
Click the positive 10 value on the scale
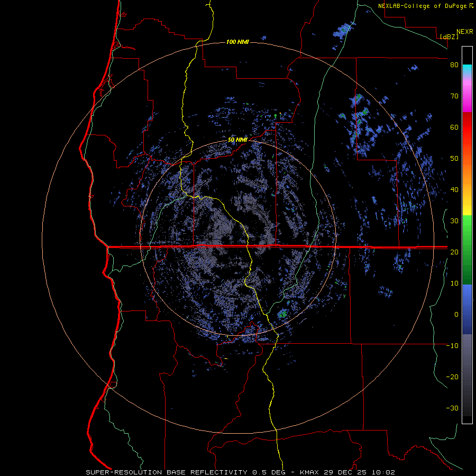click(454, 283)
